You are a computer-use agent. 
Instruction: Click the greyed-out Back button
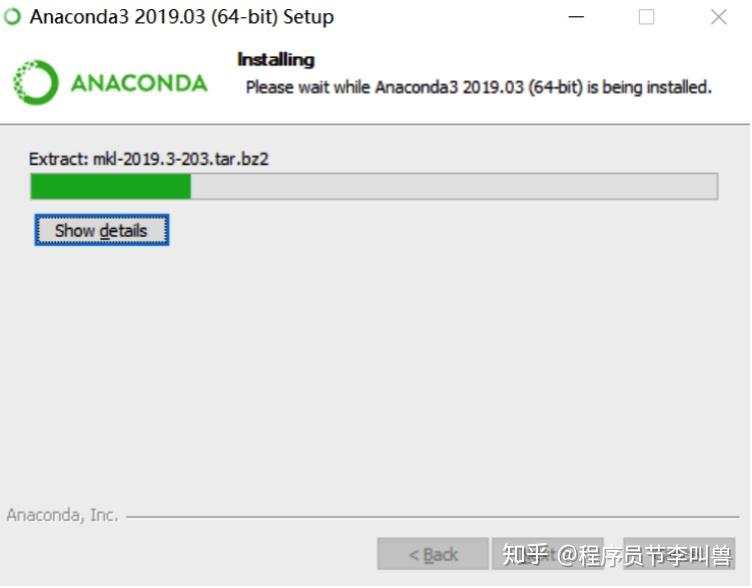433,554
